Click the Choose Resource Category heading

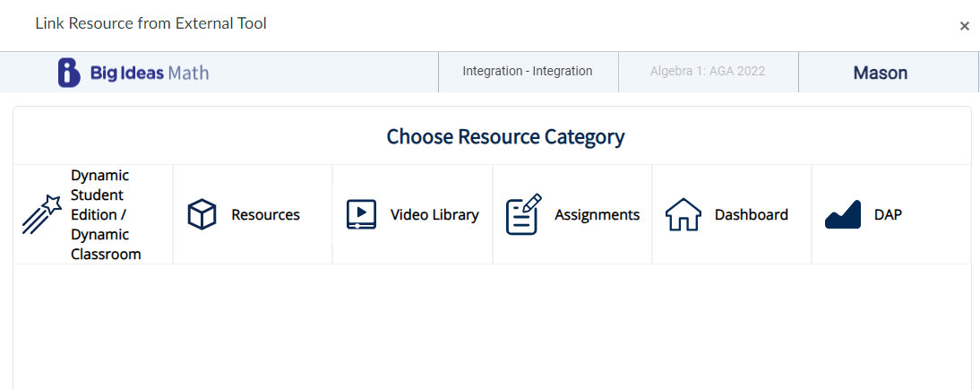point(505,137)
